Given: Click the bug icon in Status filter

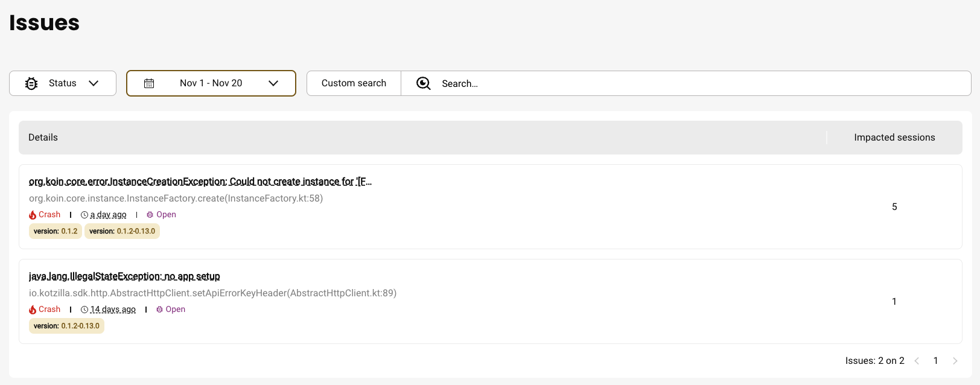Looking at the screenshot, I should click(x=31, y=83).
